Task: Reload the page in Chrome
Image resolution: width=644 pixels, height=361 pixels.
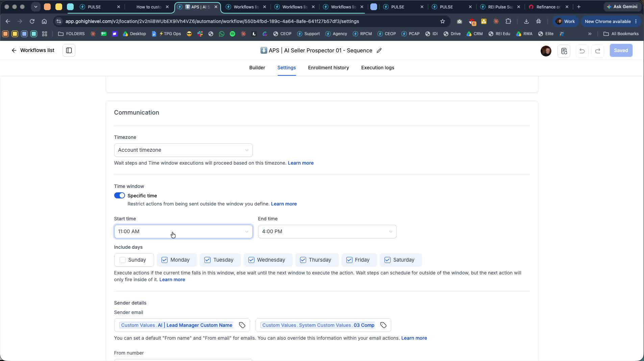Action: (32, 21)
